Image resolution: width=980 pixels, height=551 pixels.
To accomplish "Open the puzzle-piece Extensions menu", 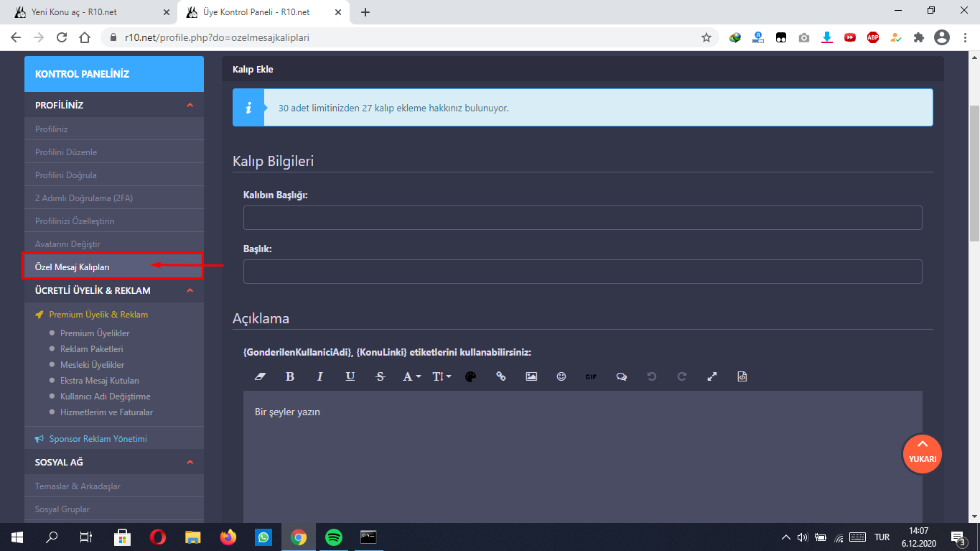I will pos(919,37).
